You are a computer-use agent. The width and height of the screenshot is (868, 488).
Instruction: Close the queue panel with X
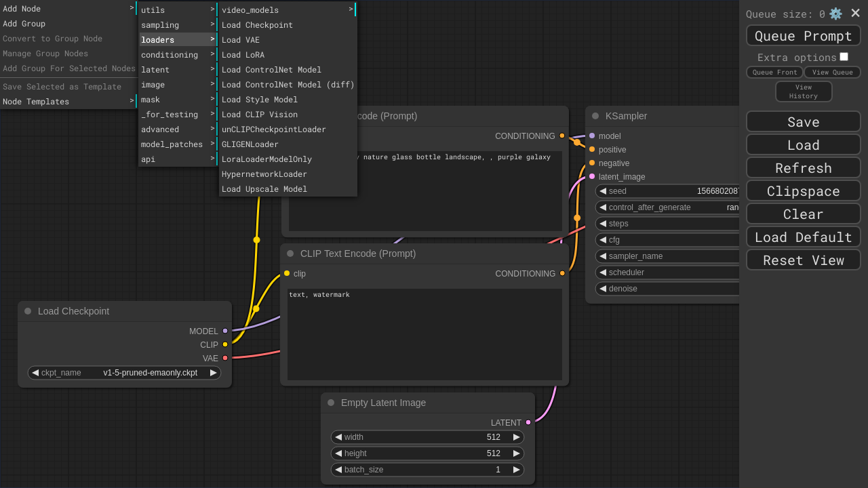click(x=855, y=13)
